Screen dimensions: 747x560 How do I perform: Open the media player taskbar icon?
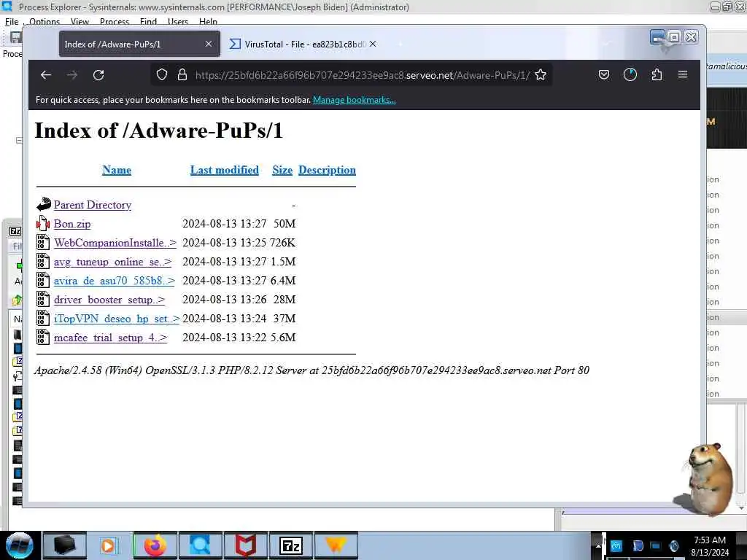point(109,545)
